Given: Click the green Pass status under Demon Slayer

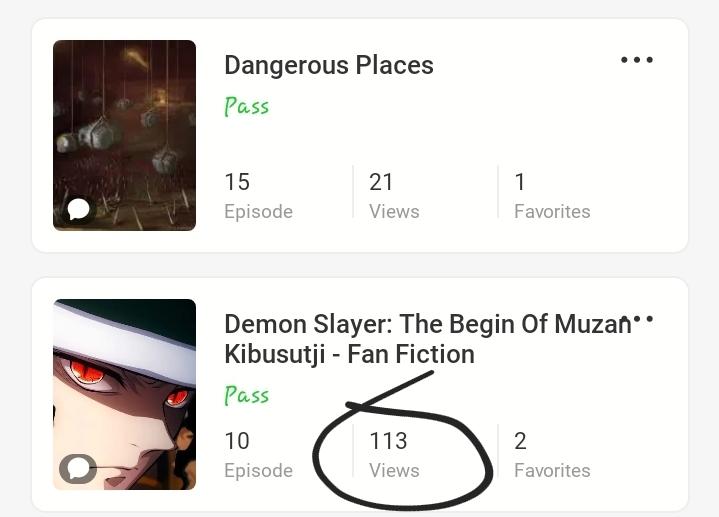Looking at the screenshot, I should click(246, 395).
